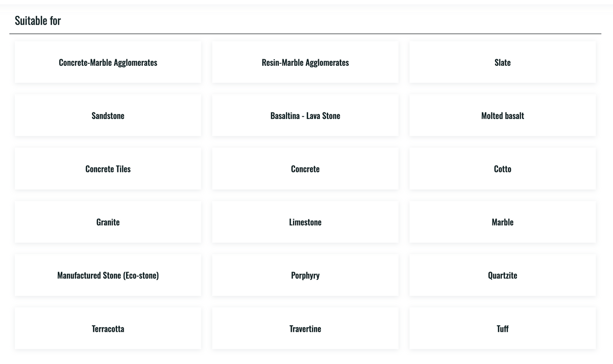Select the Concrete-Marble Agglomerates card
This screenshot has width=613, height=364.
(108, 62)
